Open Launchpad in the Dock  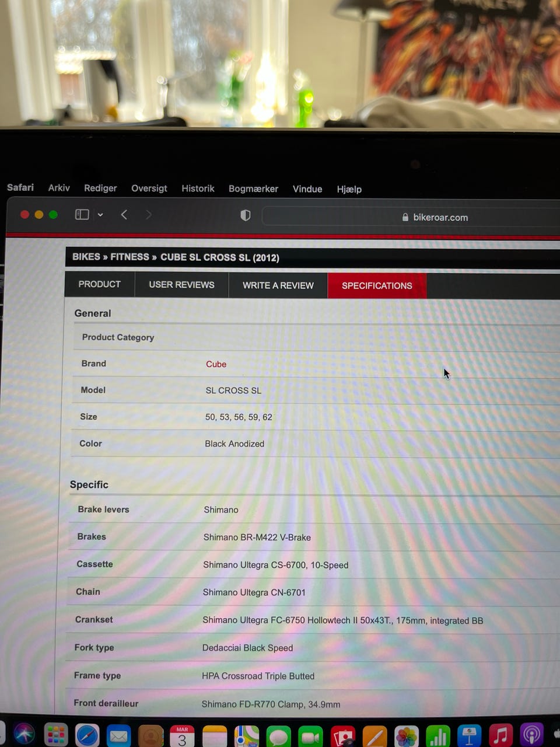pyautogui.click(x=56, y=735)
